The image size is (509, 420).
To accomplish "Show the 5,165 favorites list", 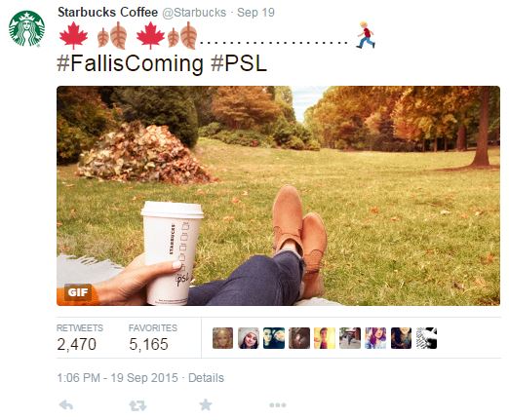I will click(x=153, y=338).
